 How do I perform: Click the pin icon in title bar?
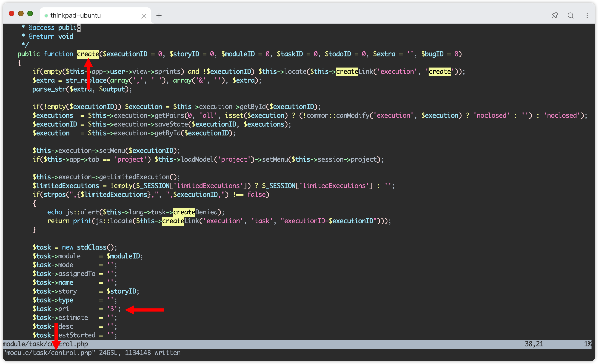554,15
